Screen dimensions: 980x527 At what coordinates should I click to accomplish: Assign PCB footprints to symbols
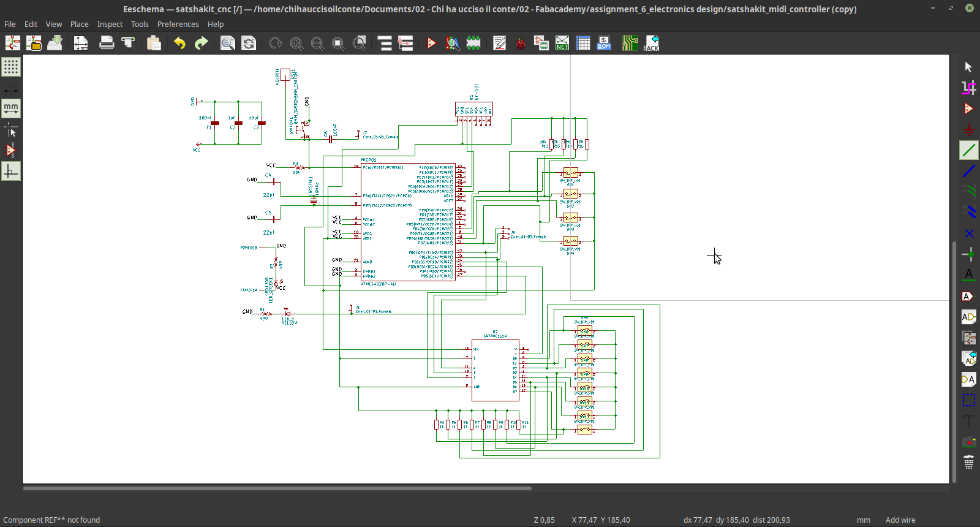click(x=541, y=43)
